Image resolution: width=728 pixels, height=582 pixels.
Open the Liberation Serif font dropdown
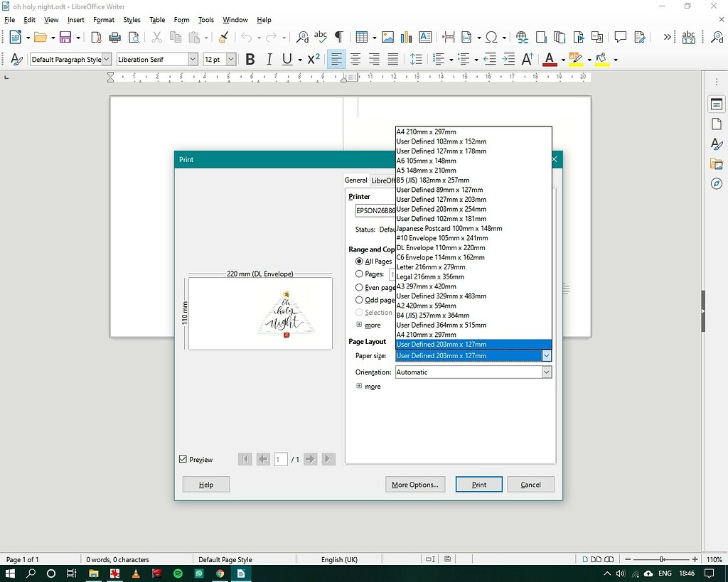[x=193, y=60]
